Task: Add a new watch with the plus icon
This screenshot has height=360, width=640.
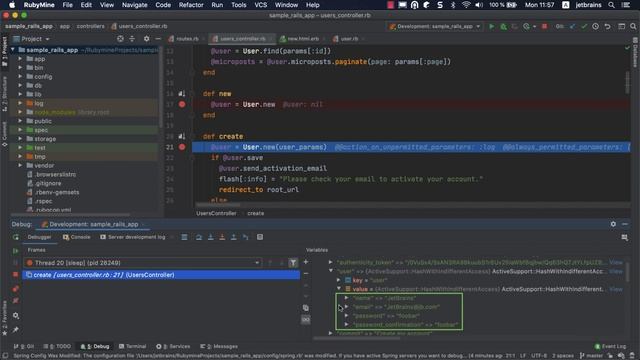Action: 306,262
